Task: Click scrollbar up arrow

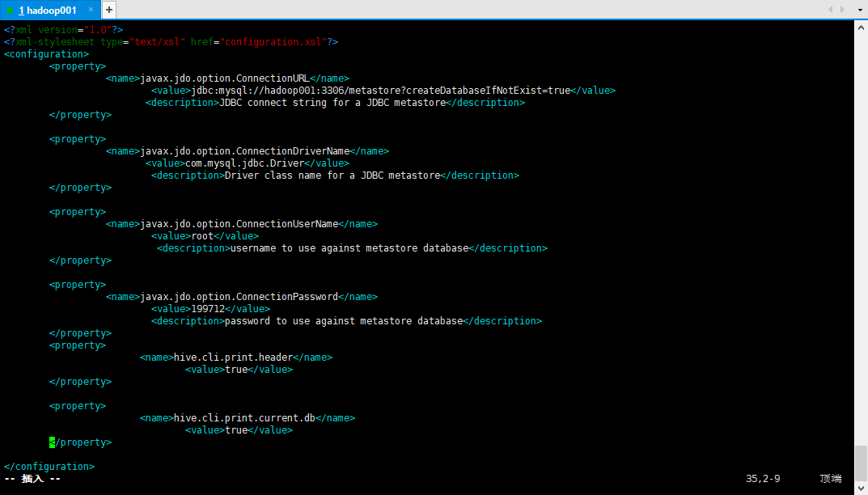Action: [x=861, y=27]
